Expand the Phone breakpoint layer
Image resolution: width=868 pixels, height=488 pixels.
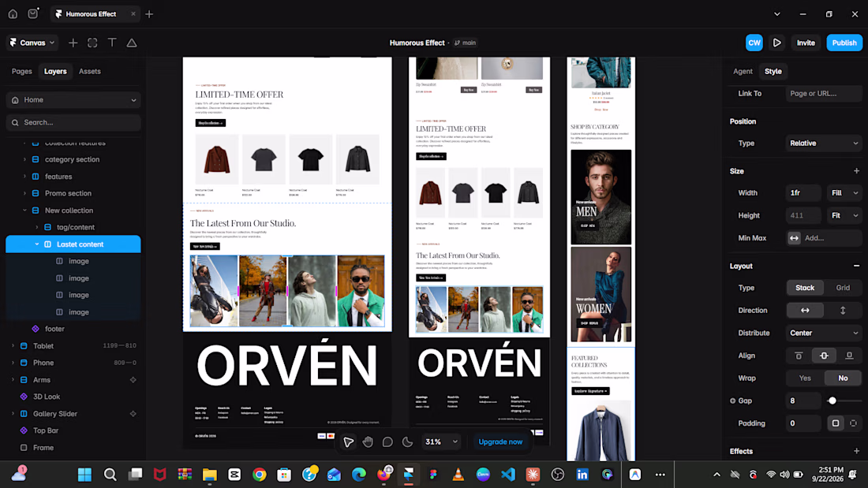pos(13,363)
